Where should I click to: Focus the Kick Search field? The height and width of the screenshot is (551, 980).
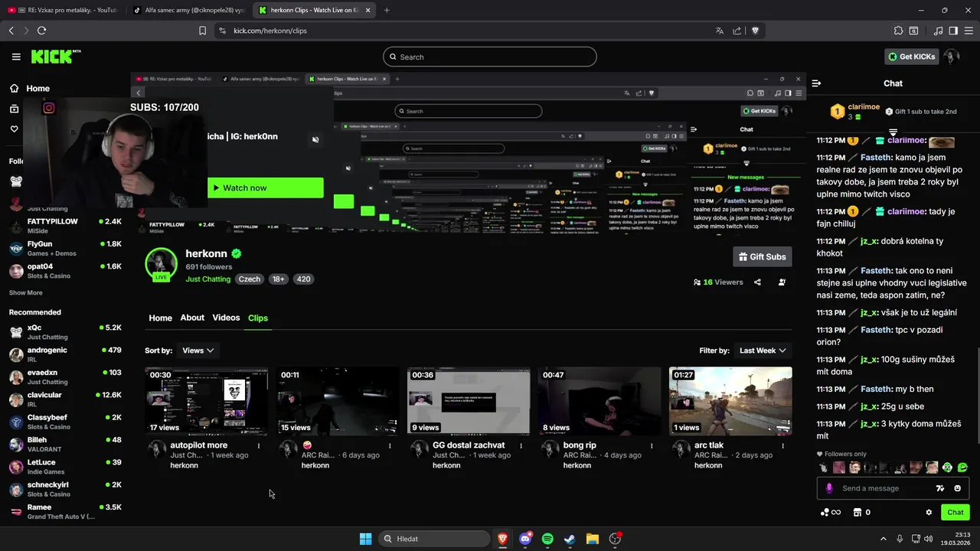coord(490,57)
